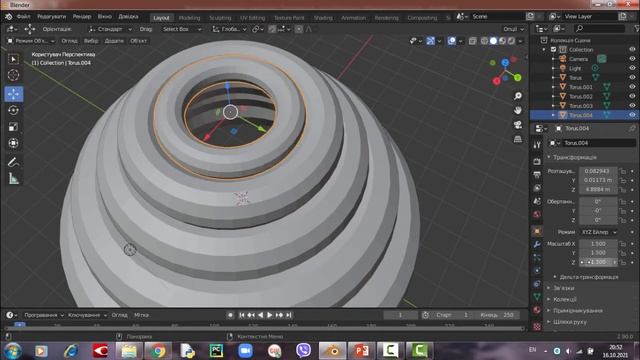The image size is (640, 360).
Task: Switch perspective/orthographic grid icon
Action: [518, 139]
